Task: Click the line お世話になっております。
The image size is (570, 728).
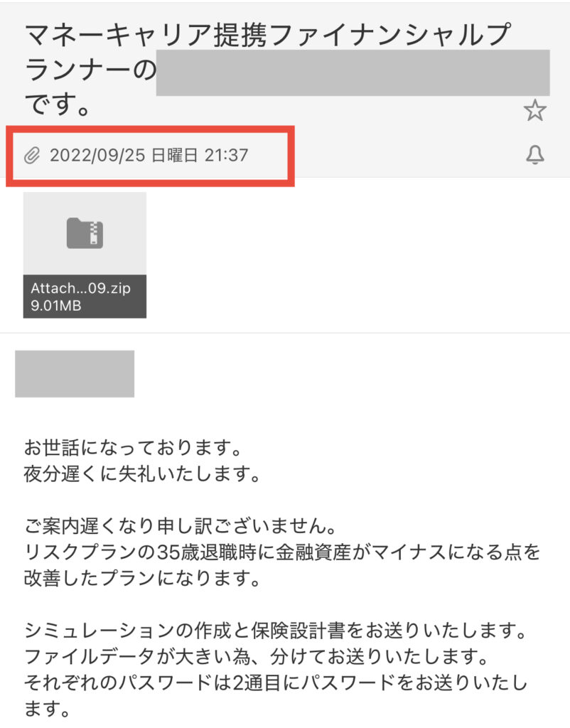Action: point(133,448)
